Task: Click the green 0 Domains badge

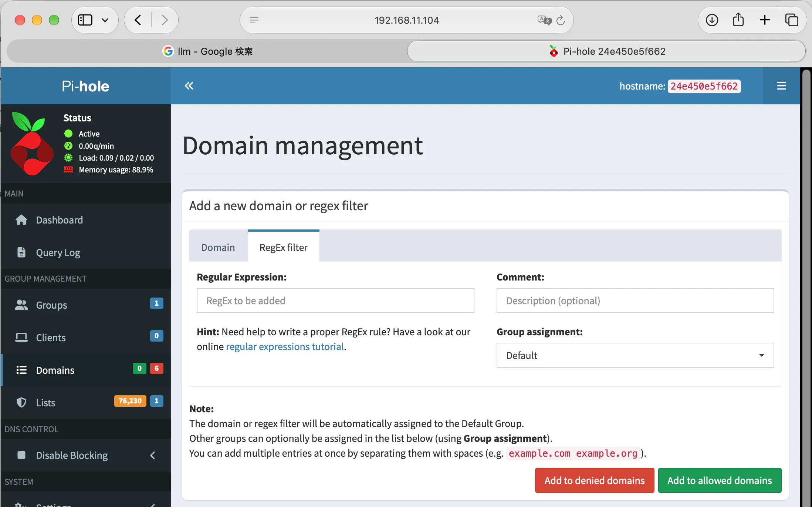Action: click(x=139, y=369)
